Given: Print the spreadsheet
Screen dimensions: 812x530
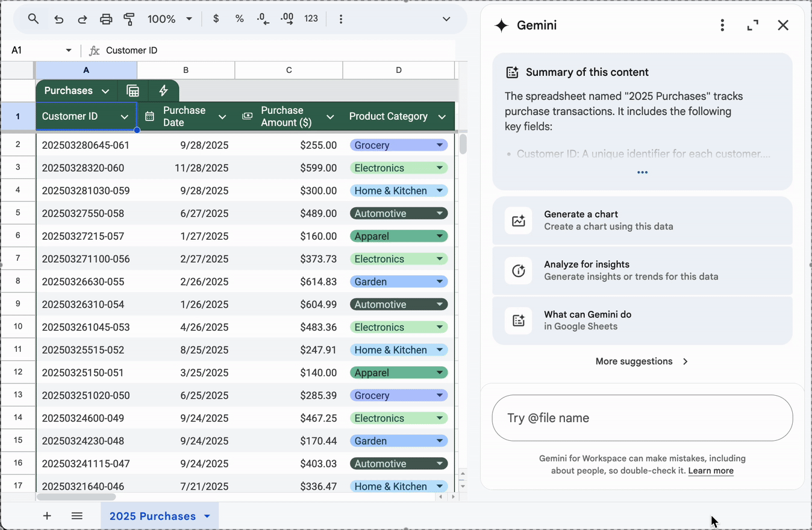Looking at the screenshot, I should coord(106,19).
